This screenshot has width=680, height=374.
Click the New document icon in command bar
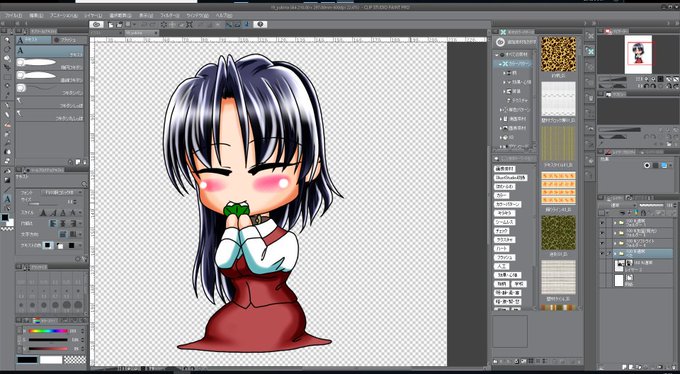111,25
